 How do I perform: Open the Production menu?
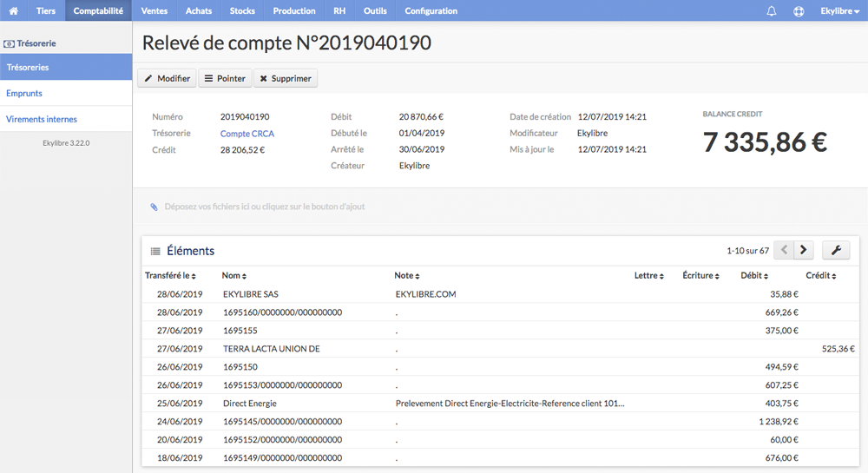coord(294,10)
